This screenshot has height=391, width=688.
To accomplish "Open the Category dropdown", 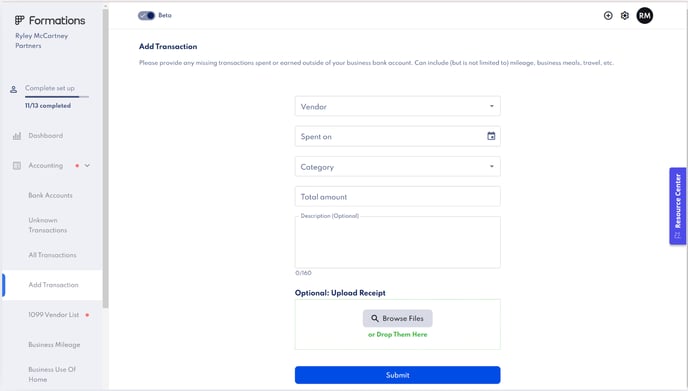I will point(398,167).
